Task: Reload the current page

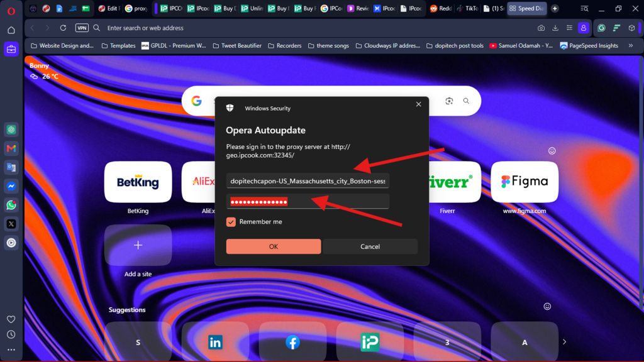Action: [63, 28]
